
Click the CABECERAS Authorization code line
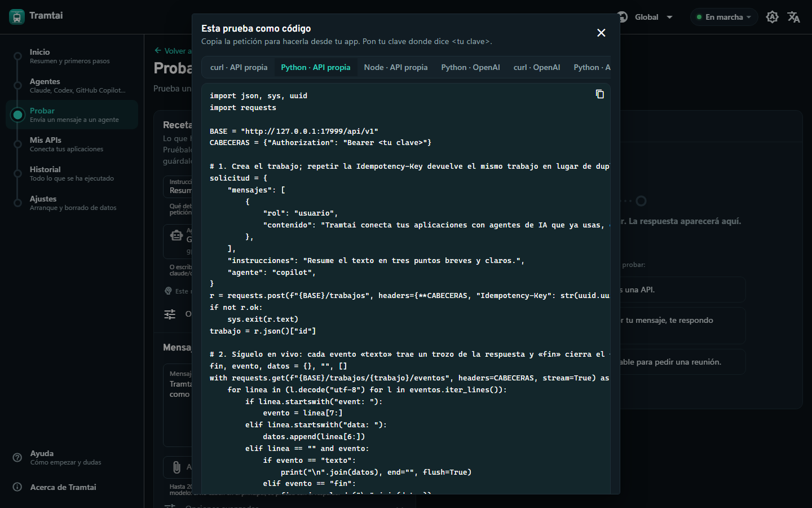[x=320, y=143]
